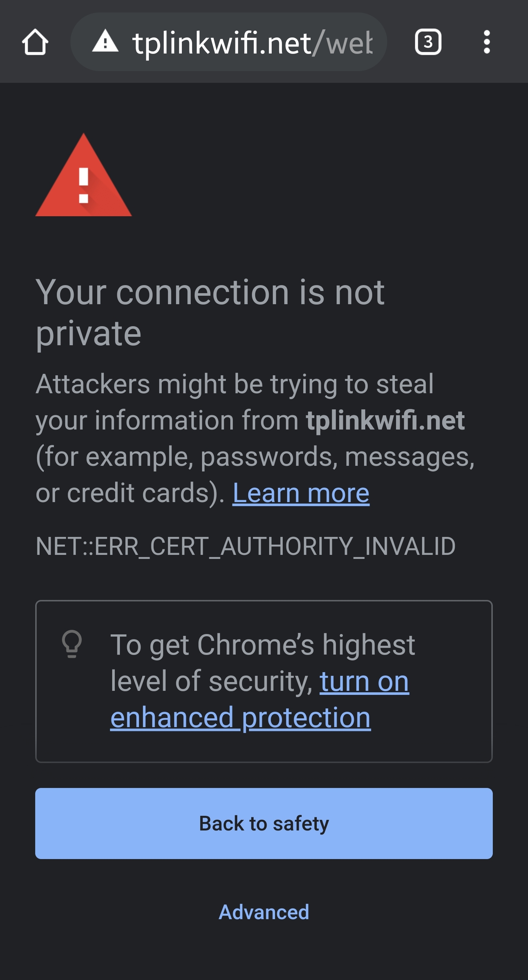Focus the tplinkwifi.net address bar URL
528x980 pixels.
(221, 43)
